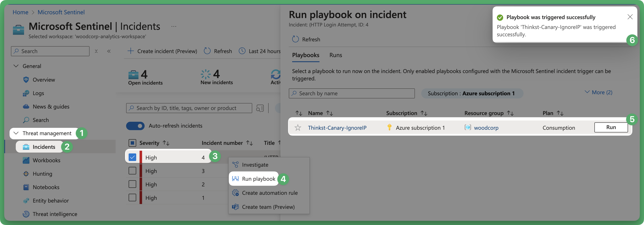Go to Microsoft Sentinel breadcrumb

[61, 12]
